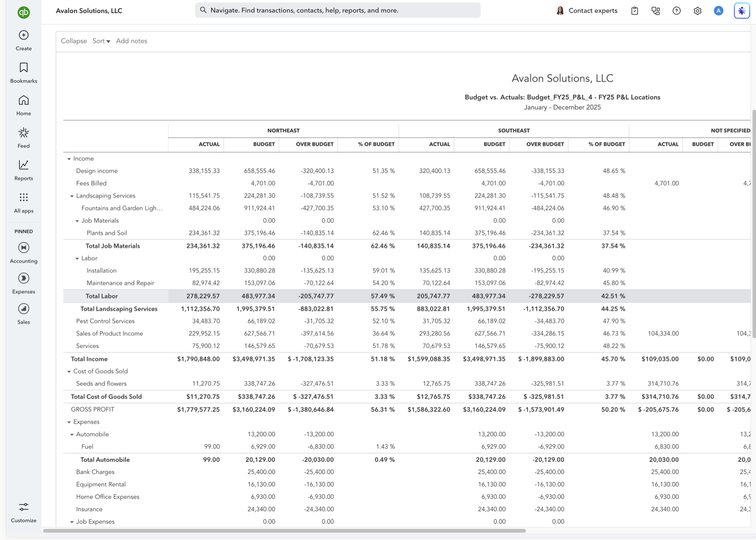Screen dimensions: 756x540
Task: Click the horizontal scrollbar under the report
Action: pyautogui.click(x=285, y=530)
